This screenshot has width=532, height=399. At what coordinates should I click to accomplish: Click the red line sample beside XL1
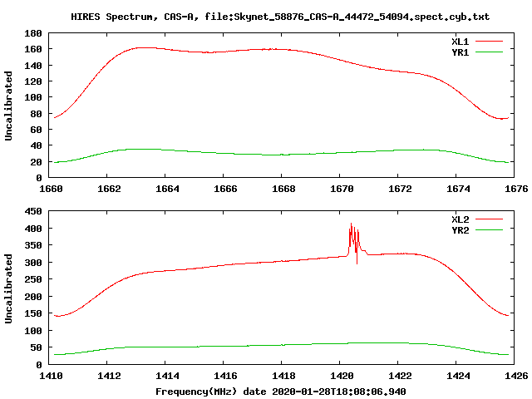(489, 42)
